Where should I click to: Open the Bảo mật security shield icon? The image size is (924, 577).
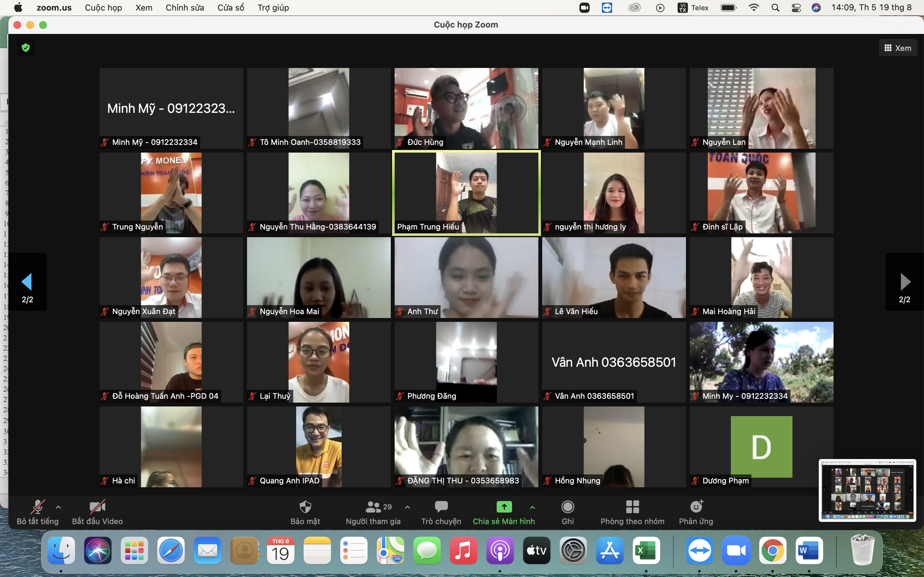pos(305,507)
